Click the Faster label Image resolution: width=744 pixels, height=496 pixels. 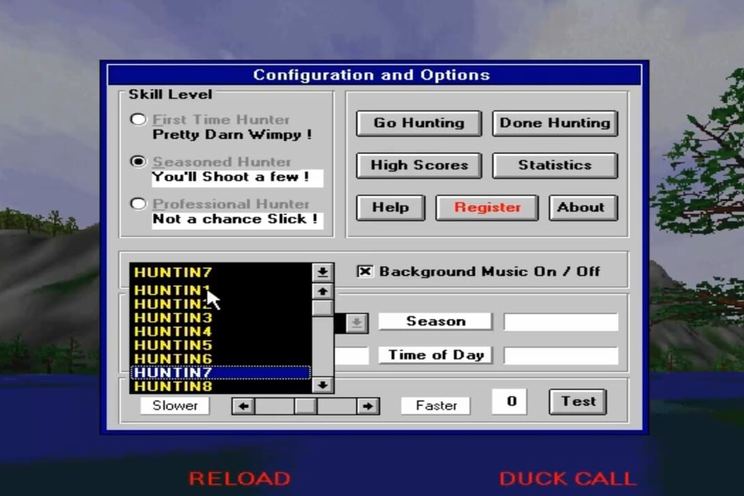pos(436,406)
